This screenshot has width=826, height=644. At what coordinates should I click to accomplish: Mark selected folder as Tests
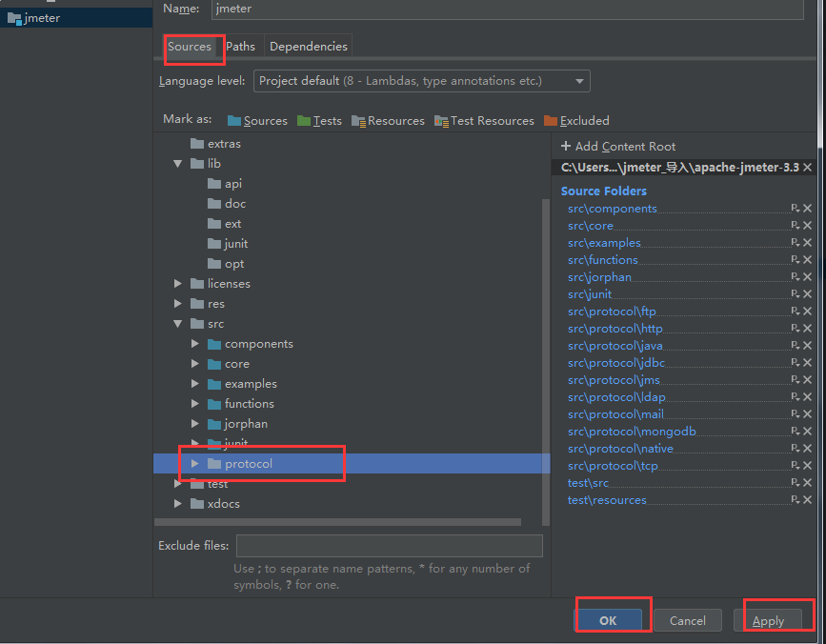[x=319, y=121]
